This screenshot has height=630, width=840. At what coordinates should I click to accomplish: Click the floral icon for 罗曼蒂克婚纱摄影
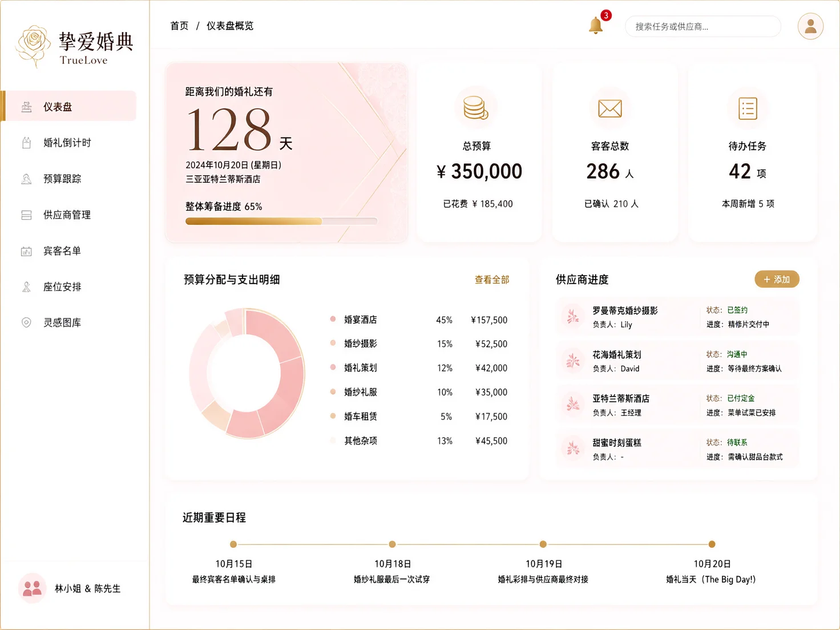[x=572, y=316]
